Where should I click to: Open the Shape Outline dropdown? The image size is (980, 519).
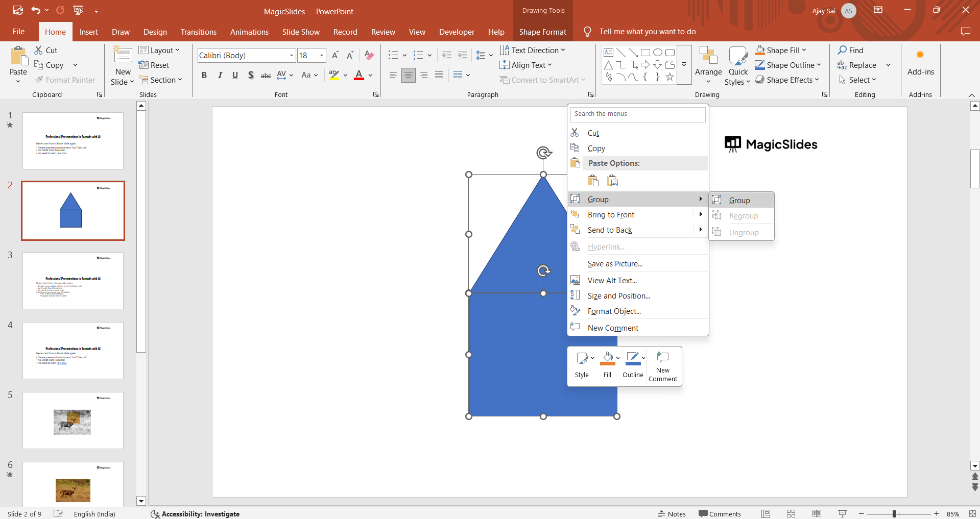pyautogui.click(x=819, y=65)
